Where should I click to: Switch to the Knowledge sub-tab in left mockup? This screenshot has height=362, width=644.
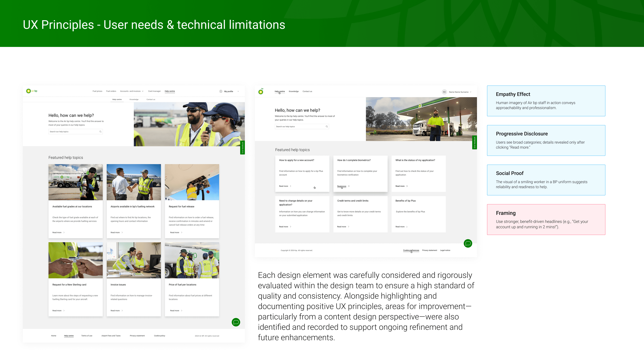click(134, 99)
